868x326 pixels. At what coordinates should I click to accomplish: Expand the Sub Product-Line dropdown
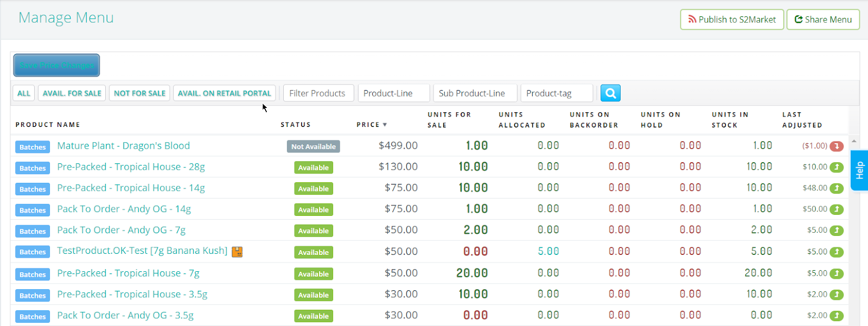(475, 93)
